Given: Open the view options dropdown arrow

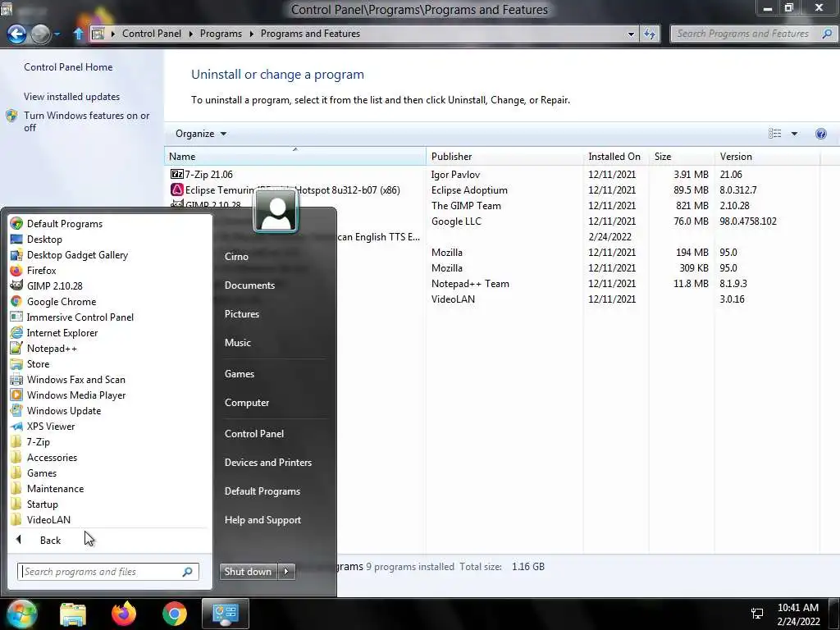Looking at the screenshot, I should pos(794,134).
